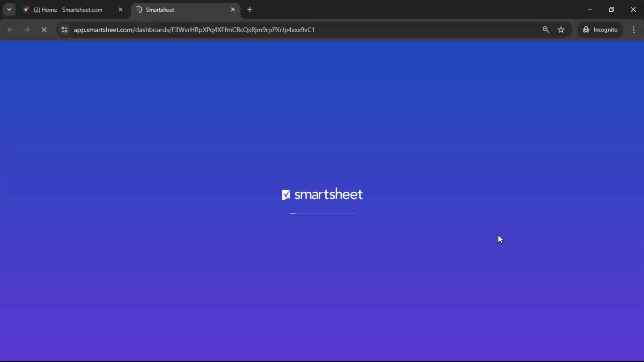Open the Chrome three-dot menu

634,29
